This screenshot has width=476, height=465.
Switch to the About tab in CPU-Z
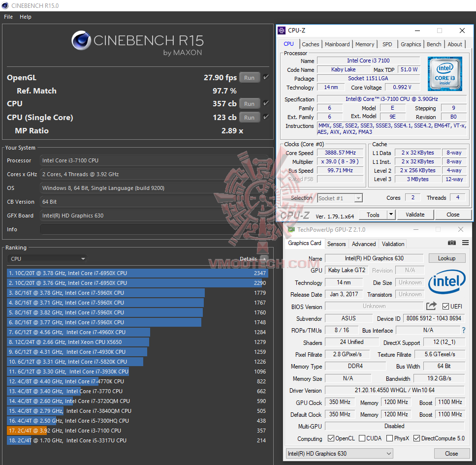pos(455,44)
